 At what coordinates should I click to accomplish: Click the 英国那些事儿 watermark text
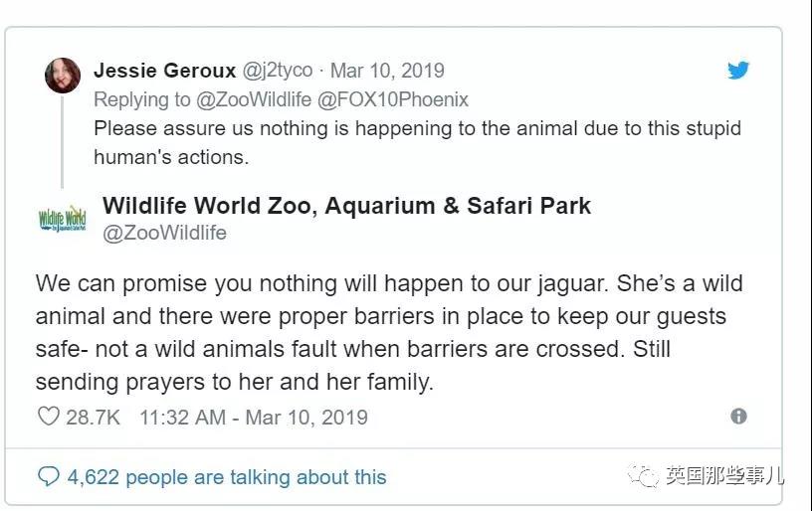[x=723, y=476]
